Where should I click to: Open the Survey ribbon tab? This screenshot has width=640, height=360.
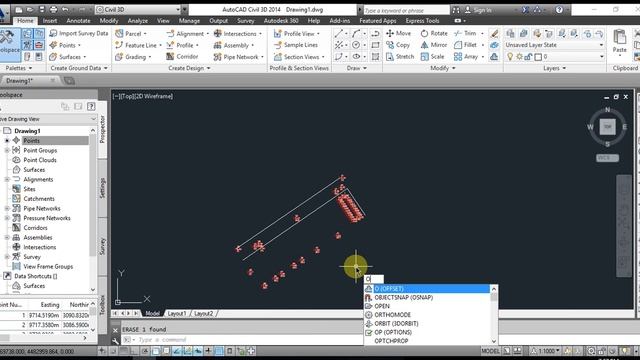pos(246,21)
